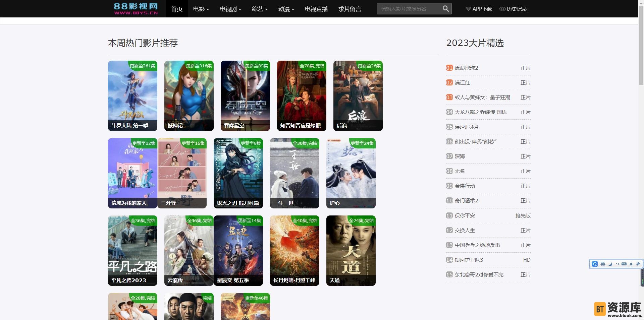
Task: Click the 88影视网 site logo
Action: click(x=136, y=9)
